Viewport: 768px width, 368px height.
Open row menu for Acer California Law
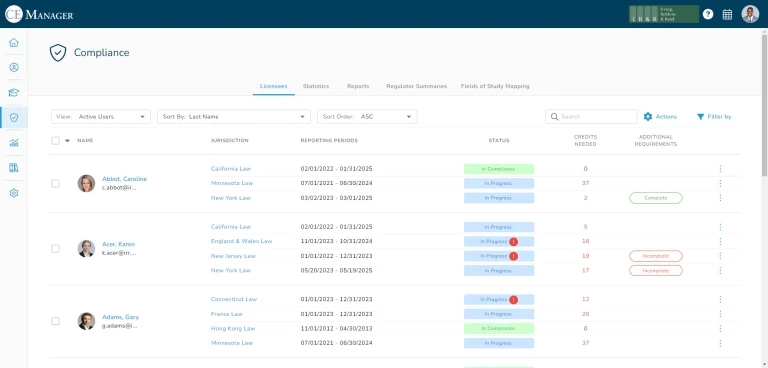pos(720,227)
